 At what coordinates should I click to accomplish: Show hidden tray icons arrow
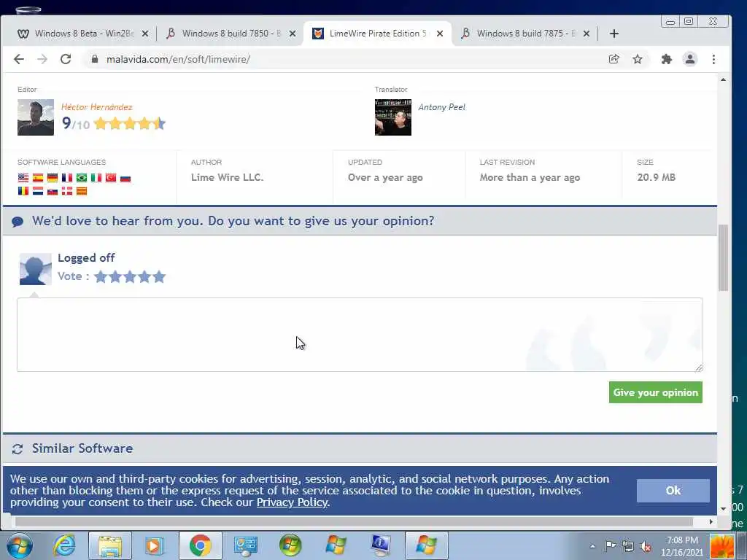(592, 546)
